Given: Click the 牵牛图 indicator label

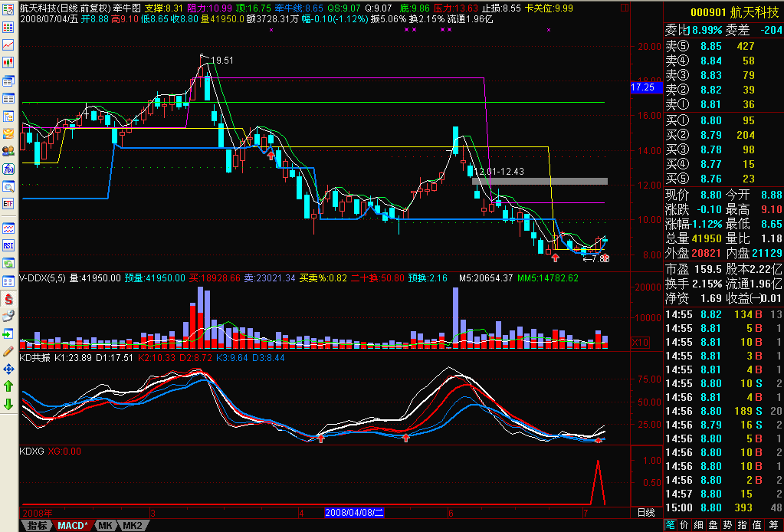Looking at the screenshot, I should point(127,8).
